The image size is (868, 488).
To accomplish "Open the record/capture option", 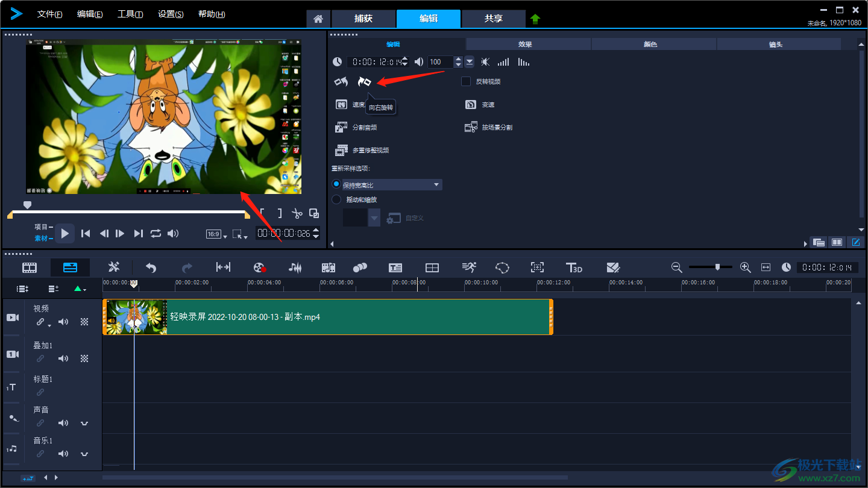I will click(x=259, y=267).
